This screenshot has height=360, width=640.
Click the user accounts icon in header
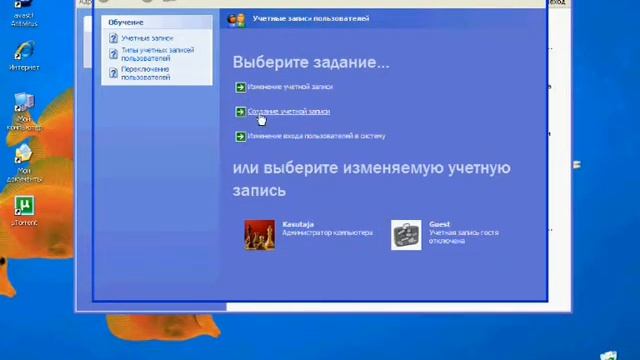tap(236, 20)
